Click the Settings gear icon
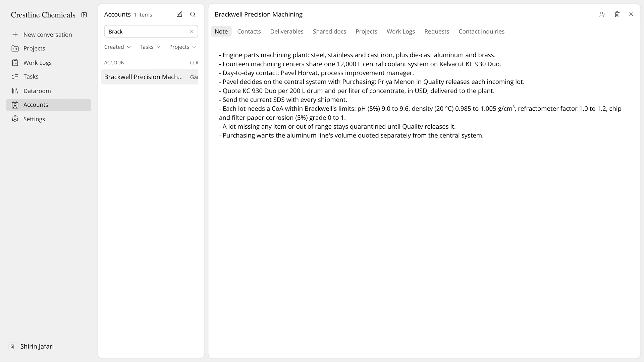This screenshot has width=644, height=362. pos(15,119)
